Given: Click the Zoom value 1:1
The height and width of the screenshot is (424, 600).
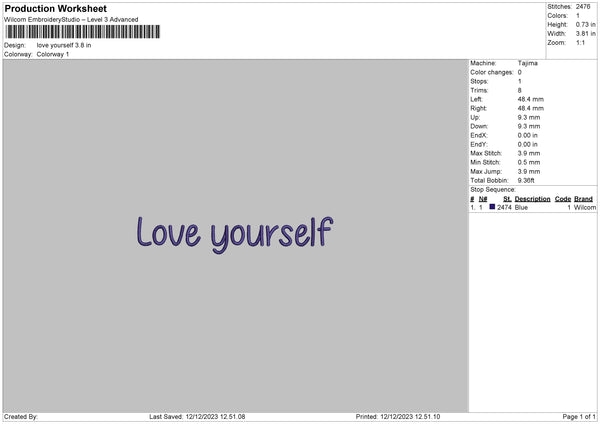Looking at the screenshot, I should 580,42.
